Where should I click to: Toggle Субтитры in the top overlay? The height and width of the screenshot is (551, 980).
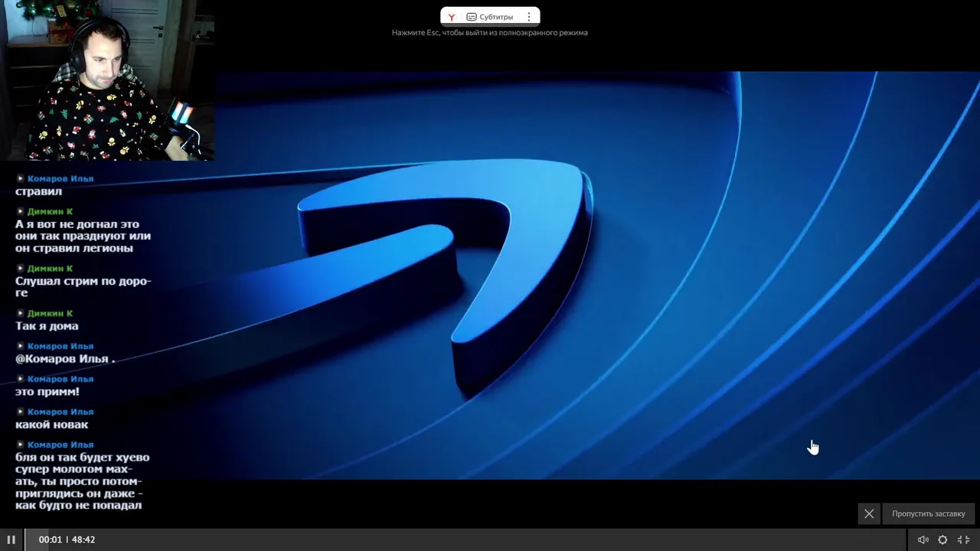pos(490,17)
